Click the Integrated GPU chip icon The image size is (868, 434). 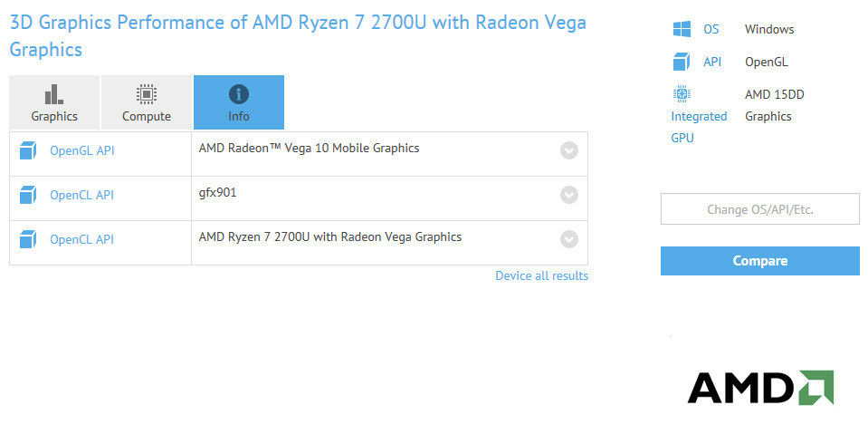[682, 94]
